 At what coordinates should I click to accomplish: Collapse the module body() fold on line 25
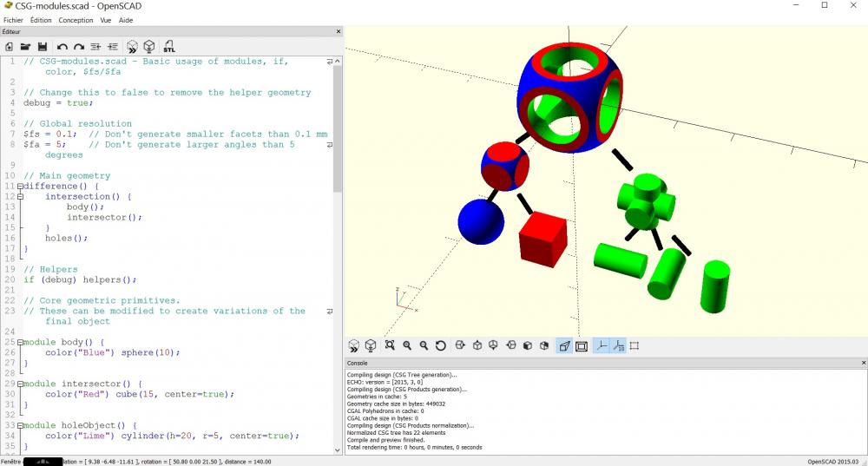pyautogui.click(x=20, y=343)
